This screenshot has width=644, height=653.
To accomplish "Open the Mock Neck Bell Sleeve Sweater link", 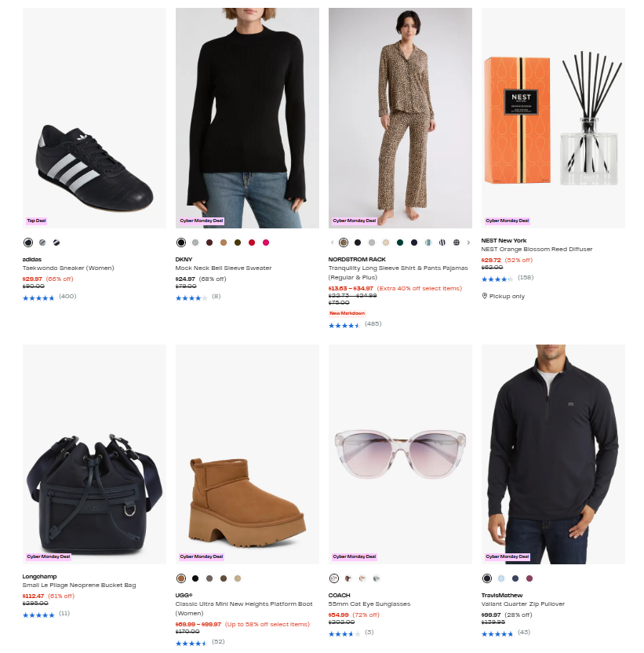I will (x=224, y=268).
